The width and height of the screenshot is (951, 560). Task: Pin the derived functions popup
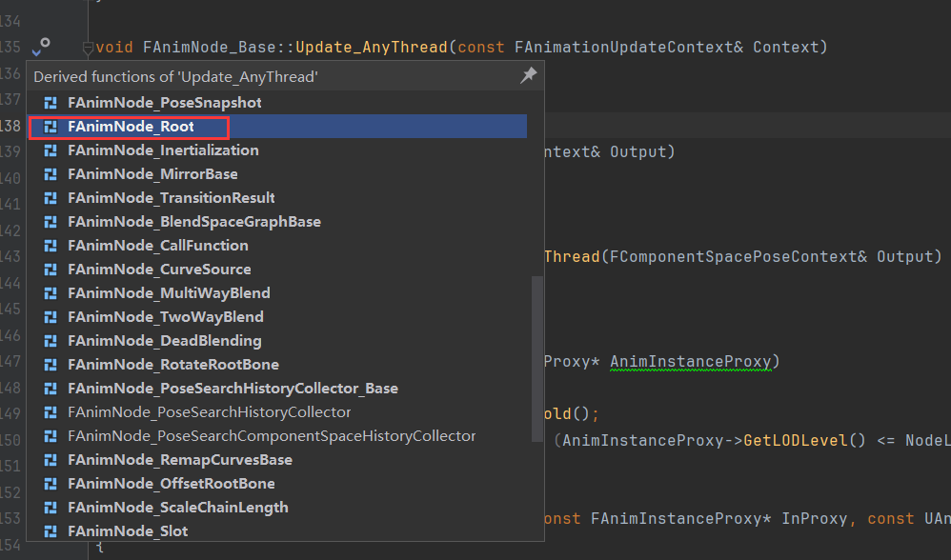coord(528,76)
